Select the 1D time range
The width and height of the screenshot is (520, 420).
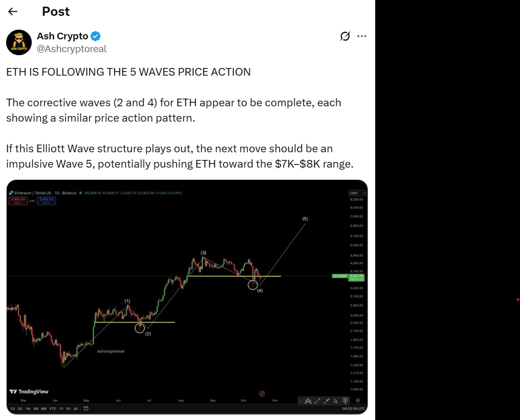click(12, 409)
